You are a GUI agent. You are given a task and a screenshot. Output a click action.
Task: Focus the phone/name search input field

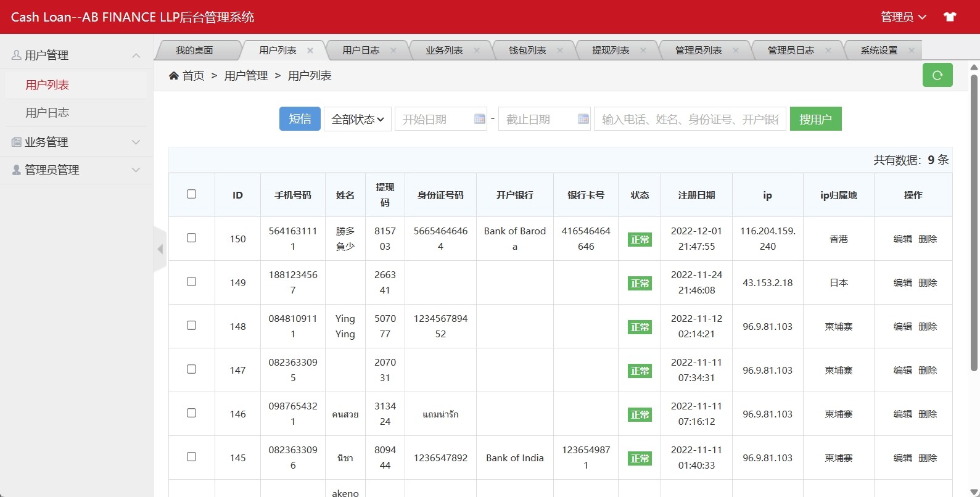coord(690,119)
